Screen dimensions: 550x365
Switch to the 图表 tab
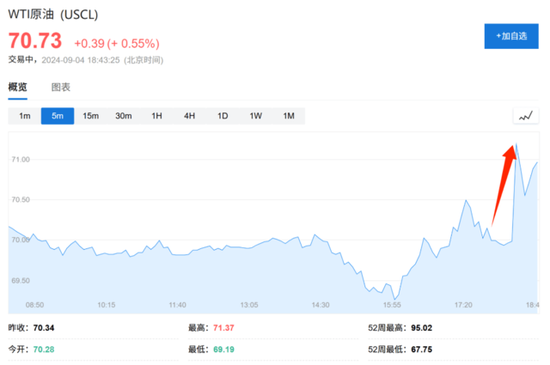61,87
